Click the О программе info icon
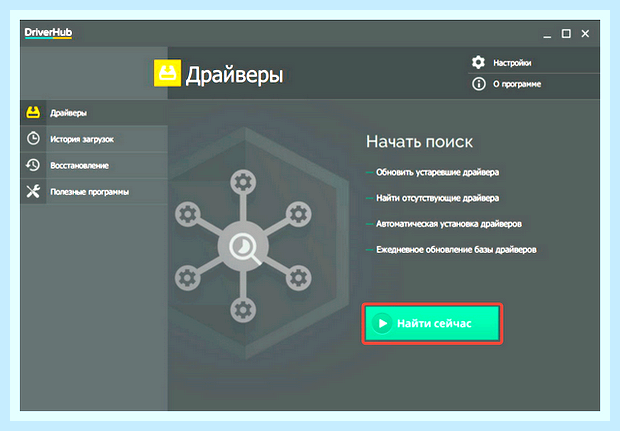The height and width of the screenshot is (431, 620). coord(478,84)
